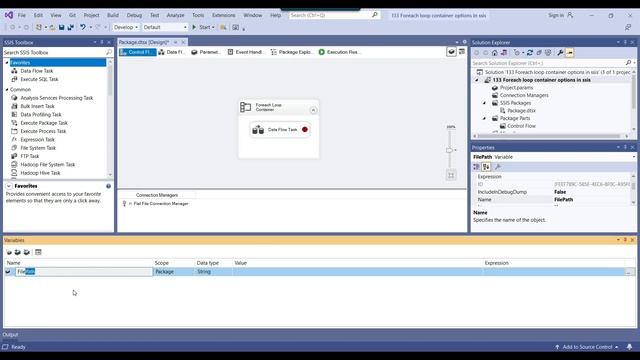Viewport: 640px width, 360px height.
Task: Click the search magnifier in SSIS Toolbox
Action: [109, 52]
